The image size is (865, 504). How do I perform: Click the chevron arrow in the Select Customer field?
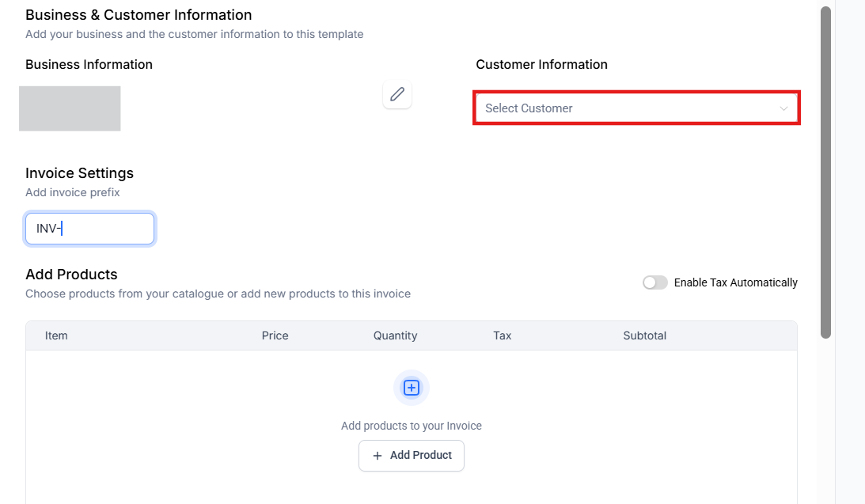783,108
